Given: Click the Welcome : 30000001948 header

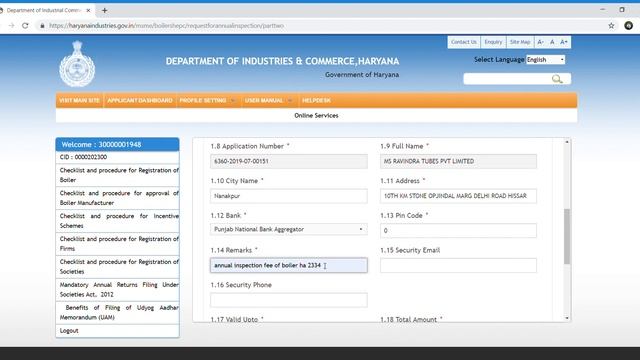Looking at the screenshot, I should point(118,144).
